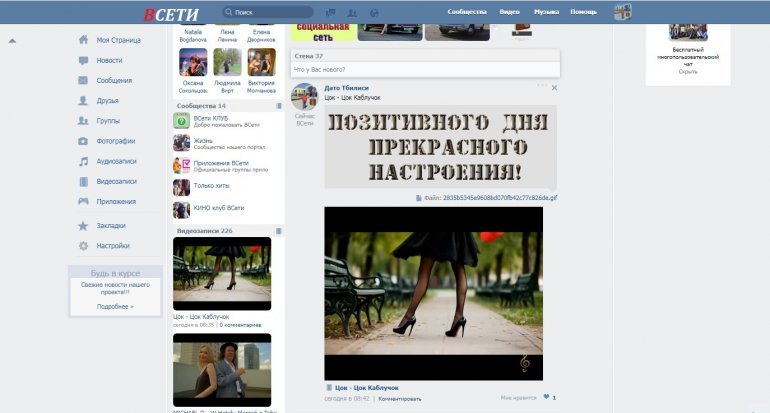Click the Закладки star icon
The width and height of the screenshot is (770, 413).
(84, 226)
